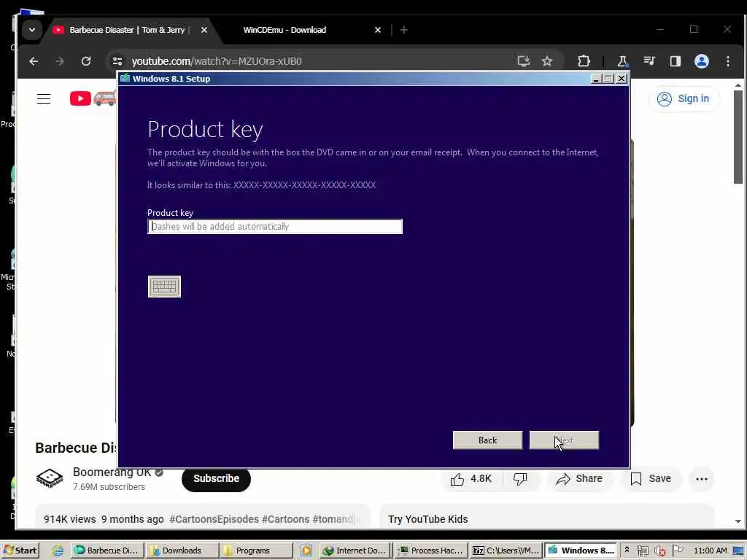Open media controls icon in Chrome toolbar
The width and height of the screenshot is (747, 560).
[649, 61]
